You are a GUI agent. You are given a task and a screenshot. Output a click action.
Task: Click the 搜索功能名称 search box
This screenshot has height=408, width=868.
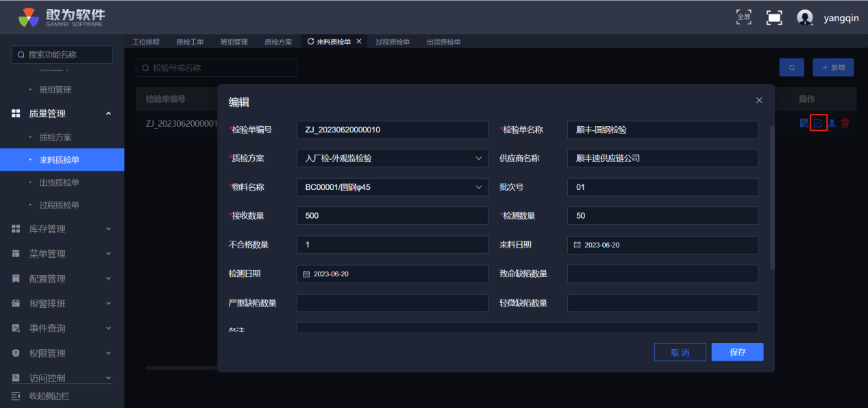tap(62, 55)
